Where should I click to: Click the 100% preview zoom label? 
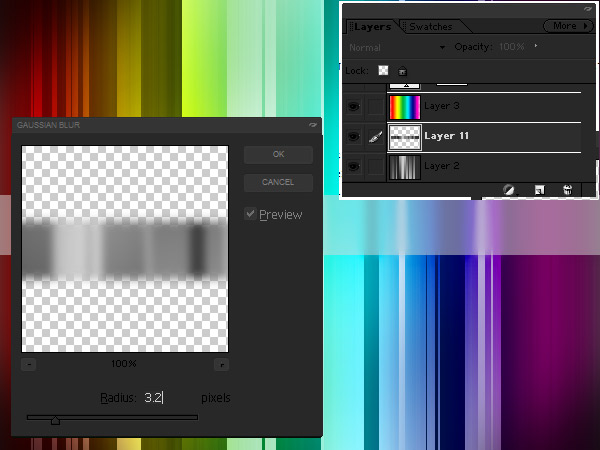[x=124, y=364]
